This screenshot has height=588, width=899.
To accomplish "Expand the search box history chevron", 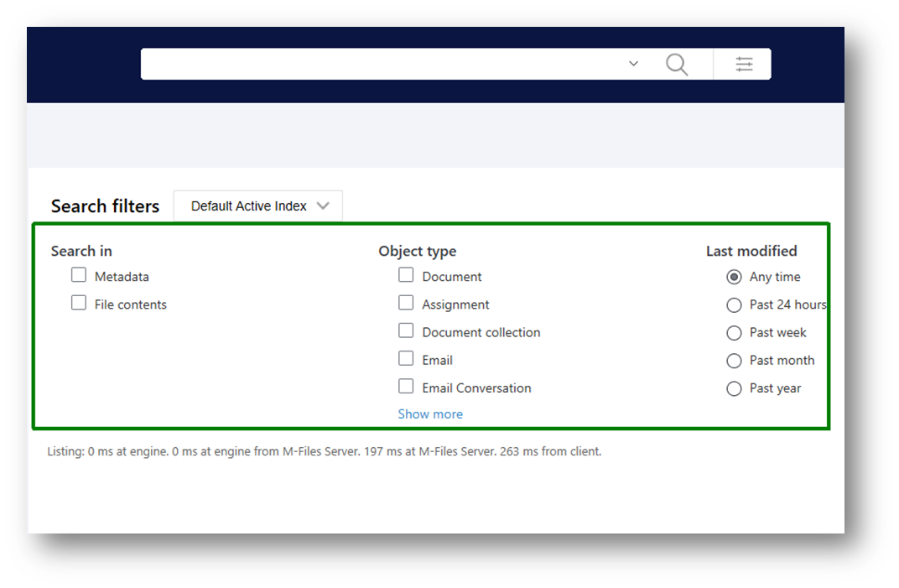I will (x=633, y=64).
